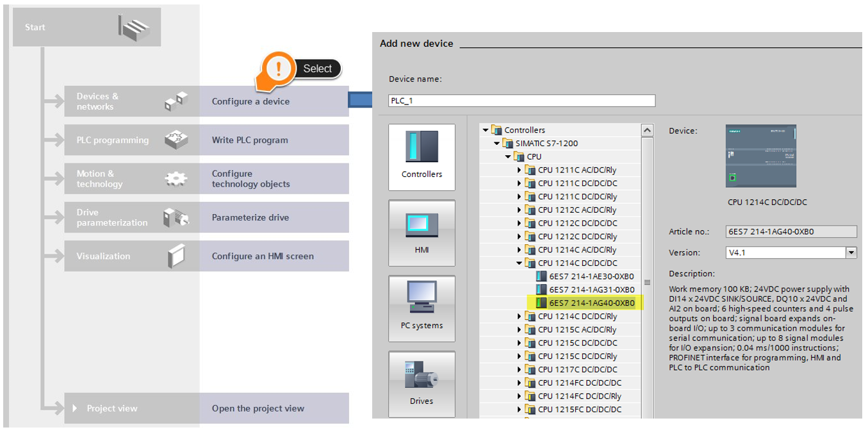Click the Motion & technology gear icon

tap(176, 179)
